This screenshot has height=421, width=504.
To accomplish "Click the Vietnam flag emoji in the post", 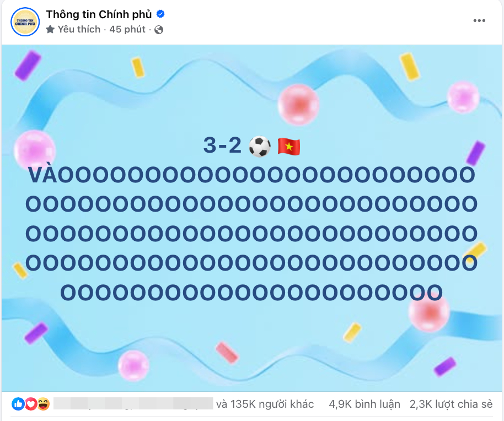I will tap(288, 147).
